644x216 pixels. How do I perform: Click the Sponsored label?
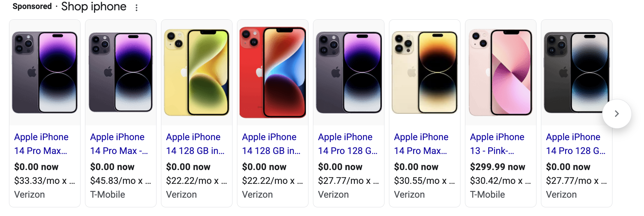point(32,6)
